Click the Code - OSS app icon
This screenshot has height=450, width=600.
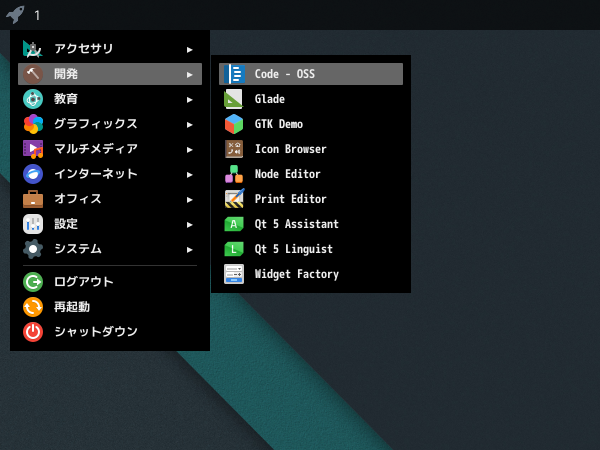(234, 74)
